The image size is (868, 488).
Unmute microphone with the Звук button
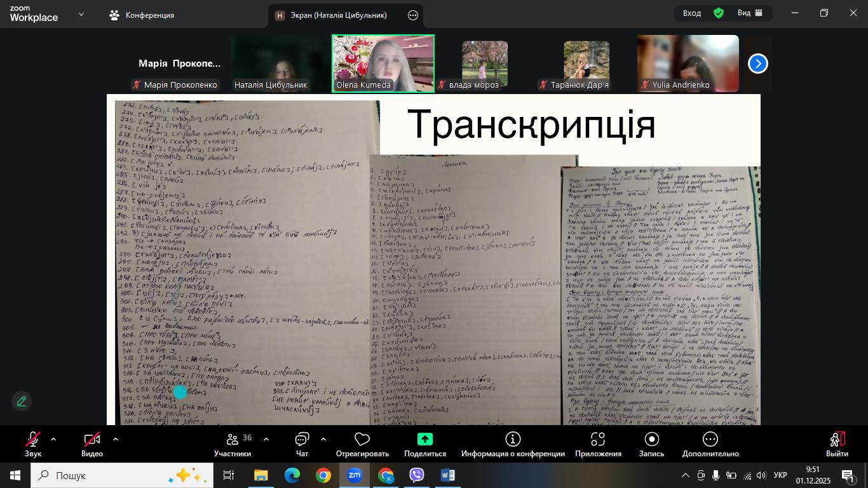pyautogui.click(x=33, y=444)
